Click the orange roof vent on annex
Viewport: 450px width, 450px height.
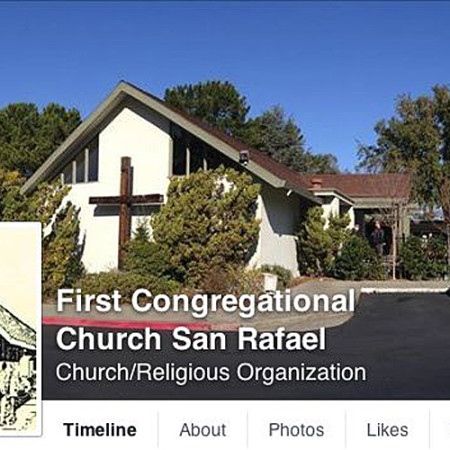(316, 183)
